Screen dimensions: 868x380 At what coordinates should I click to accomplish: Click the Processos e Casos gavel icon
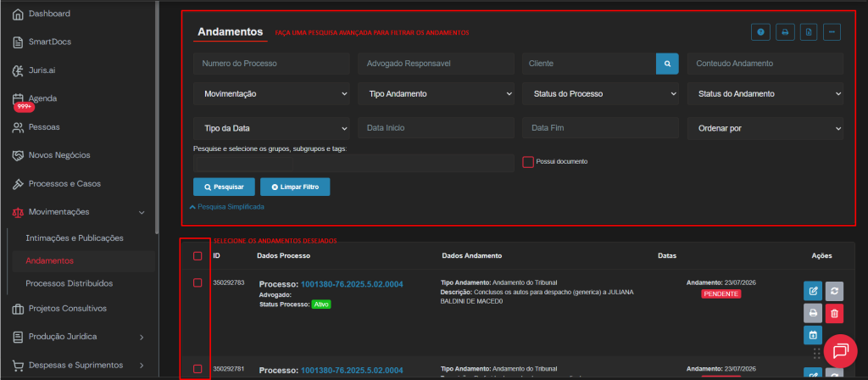[18, 184]
